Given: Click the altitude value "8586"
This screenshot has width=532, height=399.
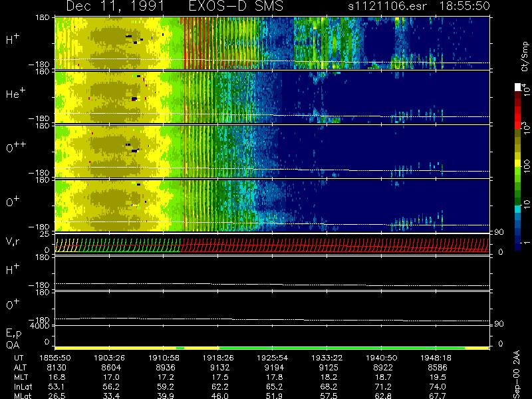Looking at the screenshot, I should point(438,368).
